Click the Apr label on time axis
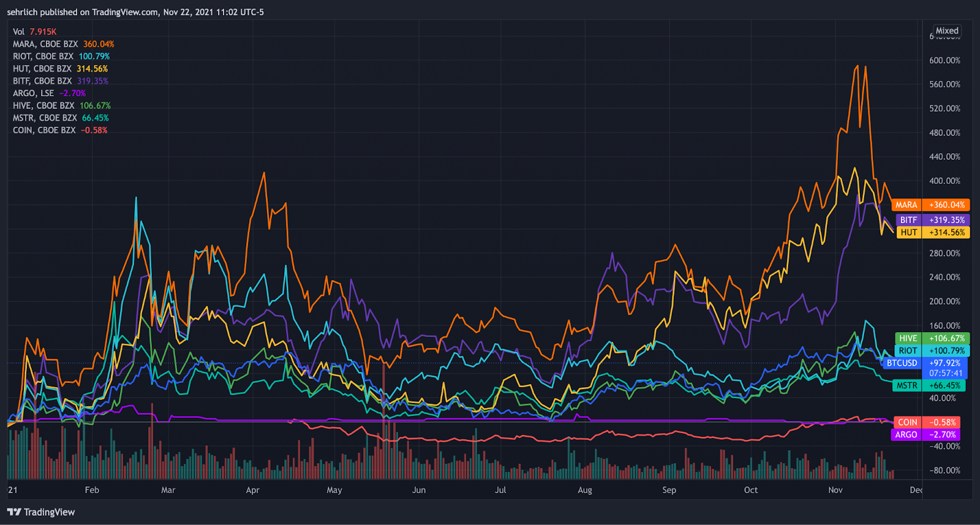This screenshot has width=980, height=525. click(252, 490)
